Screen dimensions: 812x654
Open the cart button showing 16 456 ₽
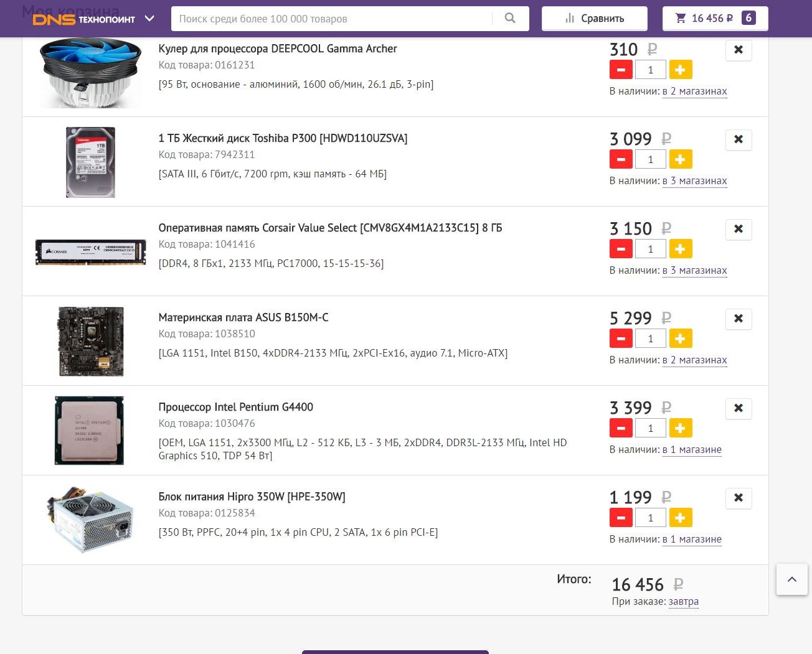point(715,19)
